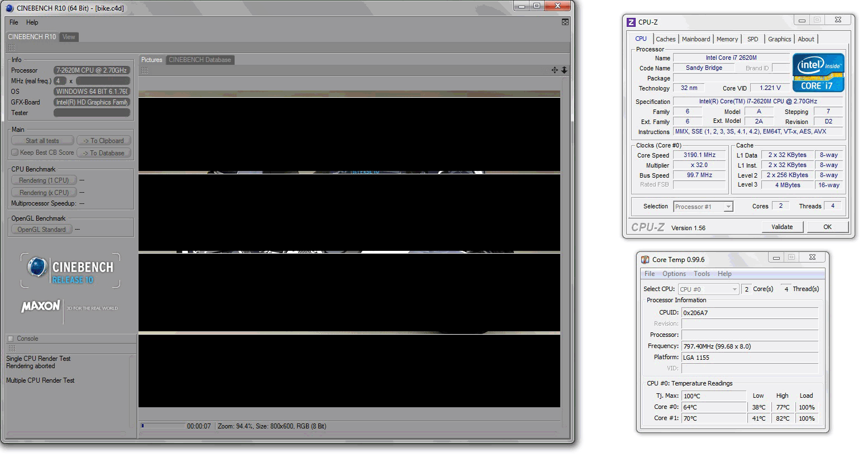Click the Core #1 temperature reading 70°C
The image size is (868, 462).
714,418
